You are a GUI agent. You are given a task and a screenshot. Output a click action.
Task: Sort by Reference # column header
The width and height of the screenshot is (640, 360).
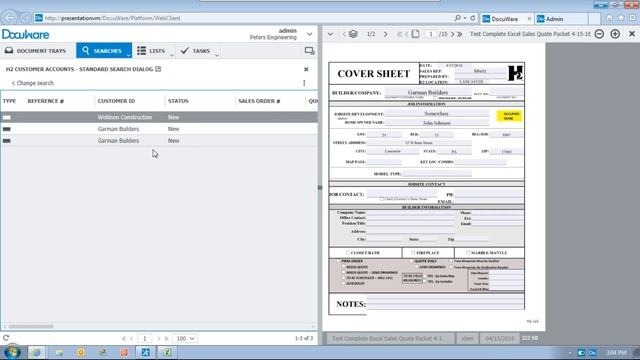pos(46,101)
